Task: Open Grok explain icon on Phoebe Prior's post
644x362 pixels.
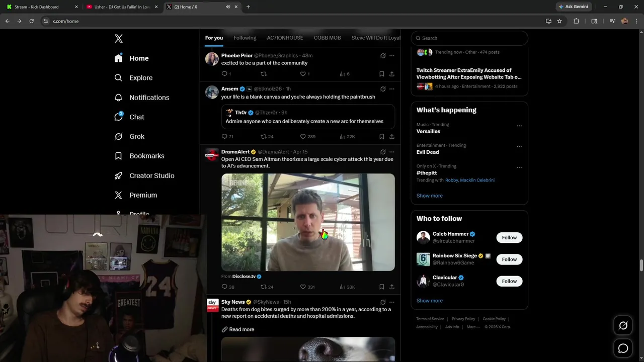Action: point(383,56)
